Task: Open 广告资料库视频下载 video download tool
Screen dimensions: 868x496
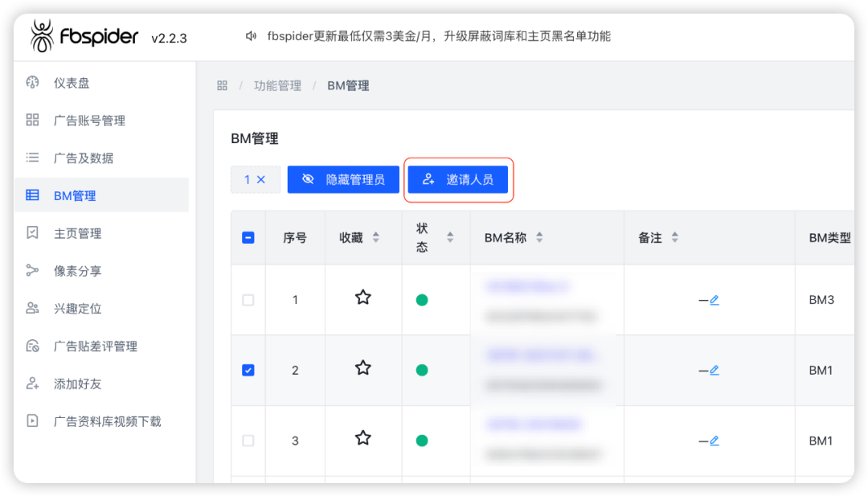Action: point(31,420)
